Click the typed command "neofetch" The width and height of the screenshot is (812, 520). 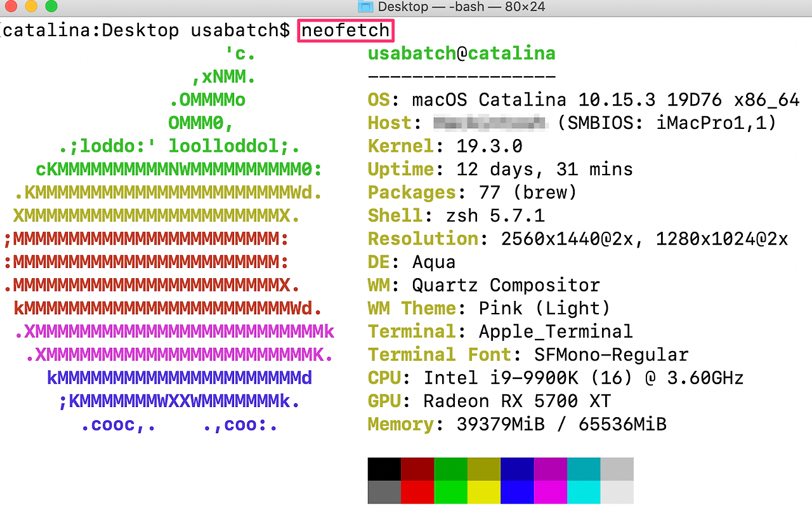point(346,30)
